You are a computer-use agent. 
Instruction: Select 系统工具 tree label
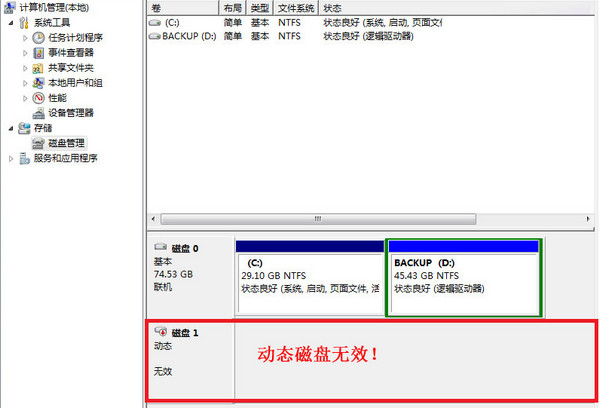click(52, 23)
